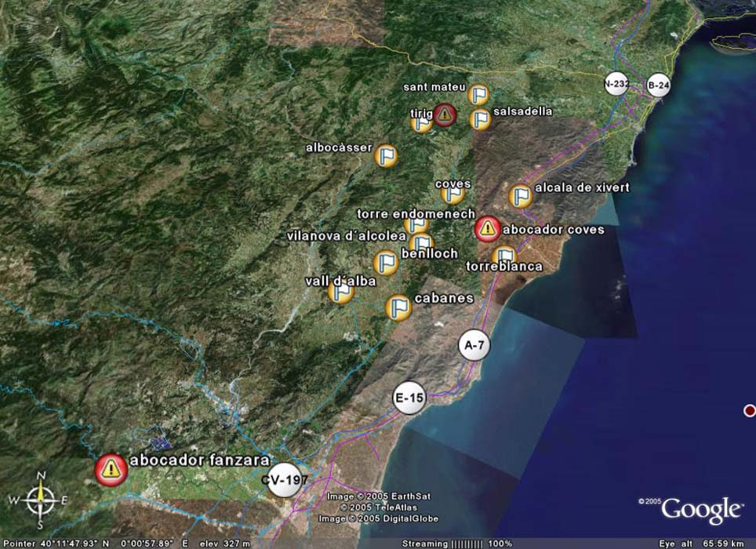Click the torreblanca flag placemark
The height and width of the screenshot is (549, 756).
(x=504, y=256)
